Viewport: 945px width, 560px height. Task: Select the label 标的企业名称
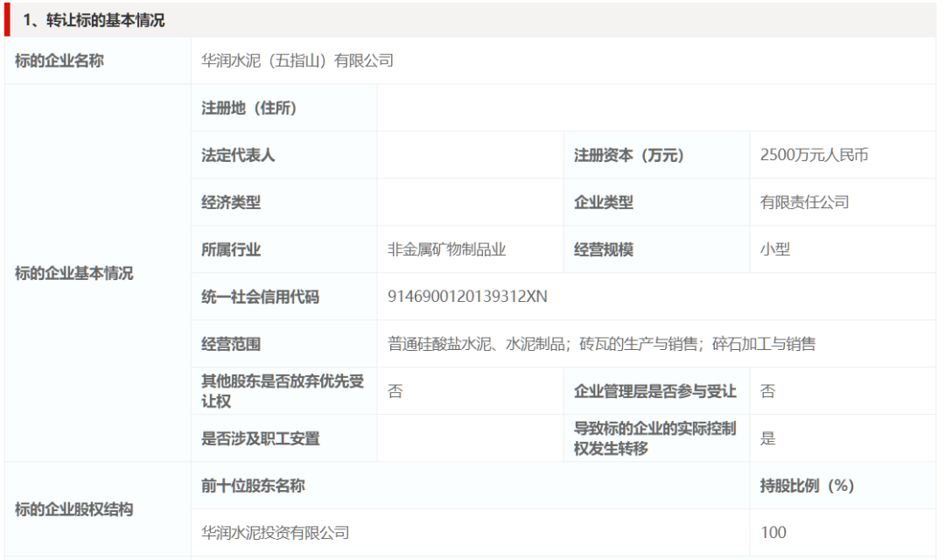59,61
